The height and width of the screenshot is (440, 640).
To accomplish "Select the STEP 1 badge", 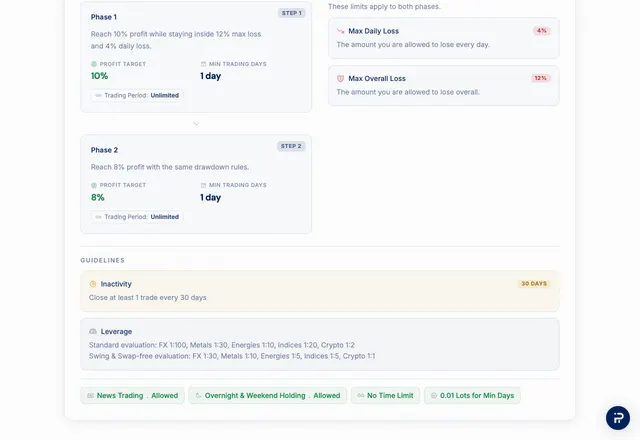I will [291, 13].
